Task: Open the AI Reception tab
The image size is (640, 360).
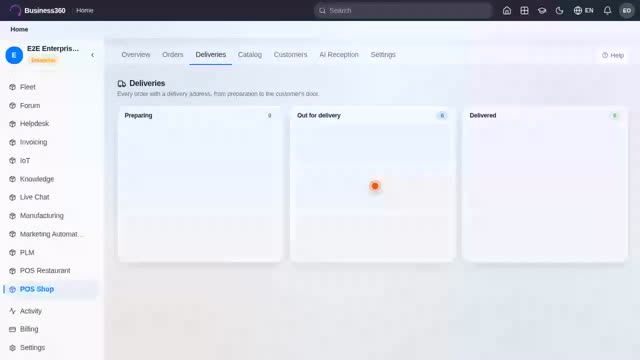Action: click(339, 55)
